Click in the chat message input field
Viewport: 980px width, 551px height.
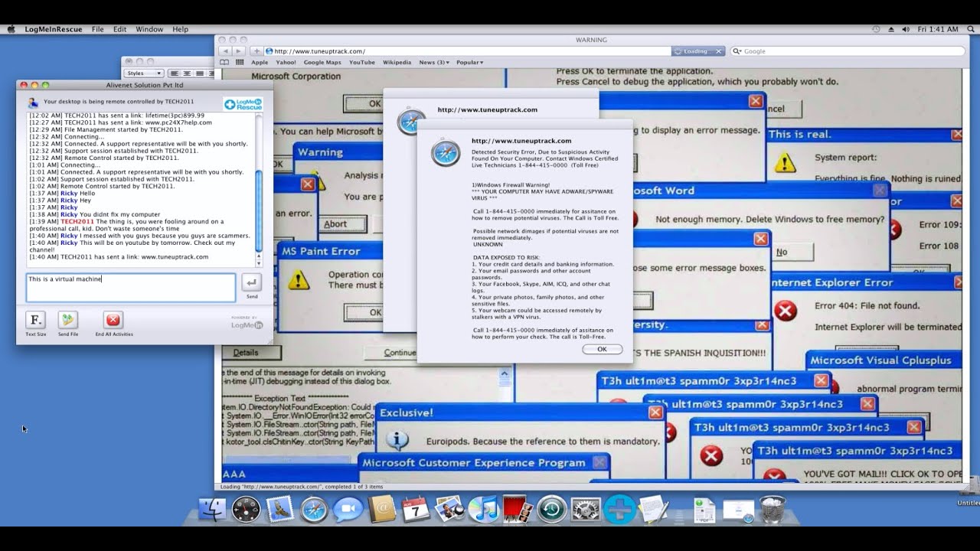(x=130, y=288)
